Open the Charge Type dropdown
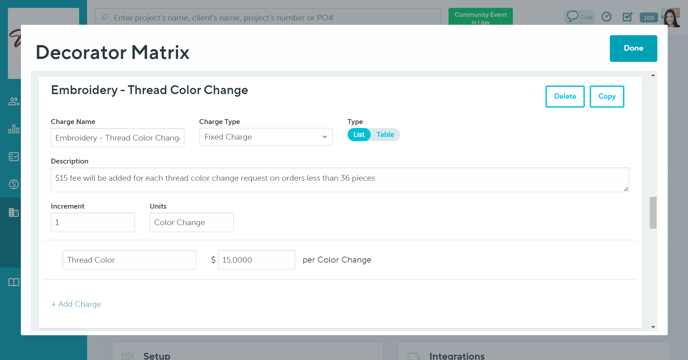Screen dimensions: 688x360 (x=266, y=137)
